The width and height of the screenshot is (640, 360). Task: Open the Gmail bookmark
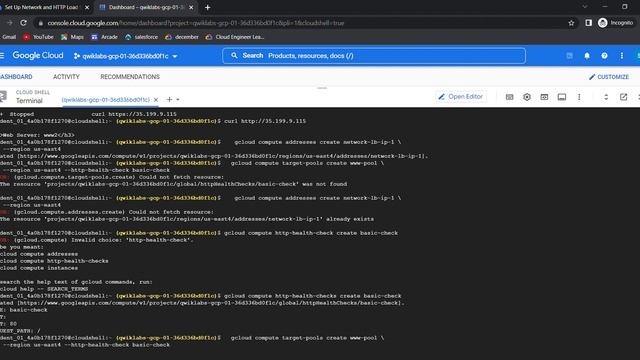(x=8, y=37)
